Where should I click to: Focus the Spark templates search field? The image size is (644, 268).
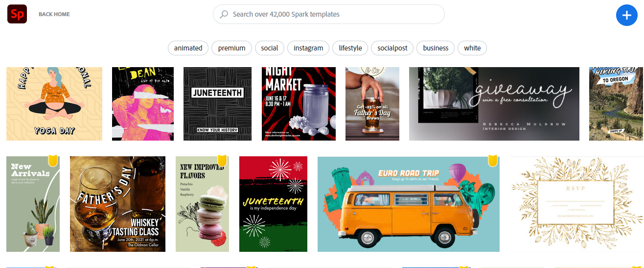(x=329, y=14)
